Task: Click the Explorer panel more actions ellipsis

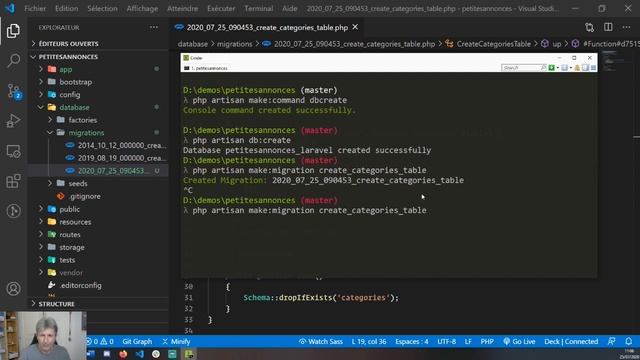Action: click(x=153, y=27)
